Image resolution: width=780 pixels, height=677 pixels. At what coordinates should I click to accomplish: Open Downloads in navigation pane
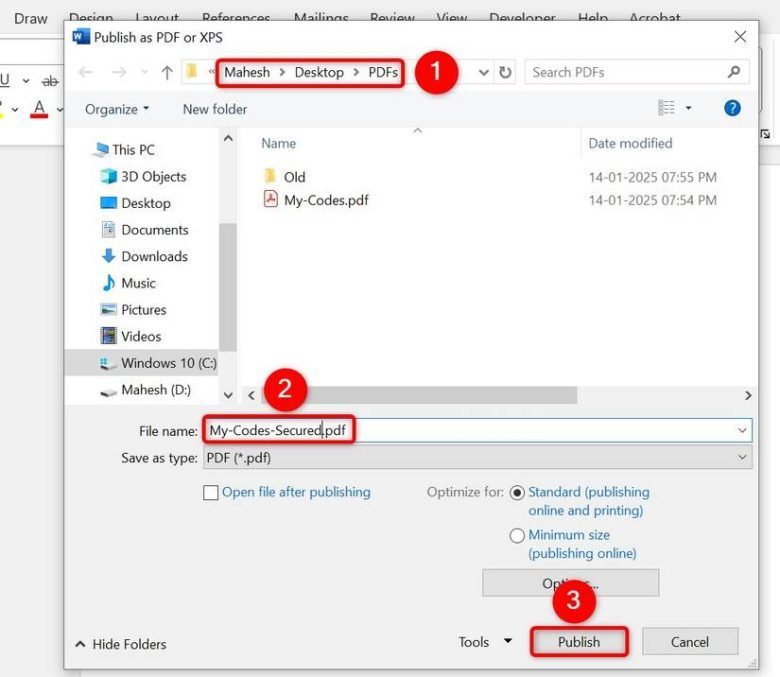tap(144, 256)
